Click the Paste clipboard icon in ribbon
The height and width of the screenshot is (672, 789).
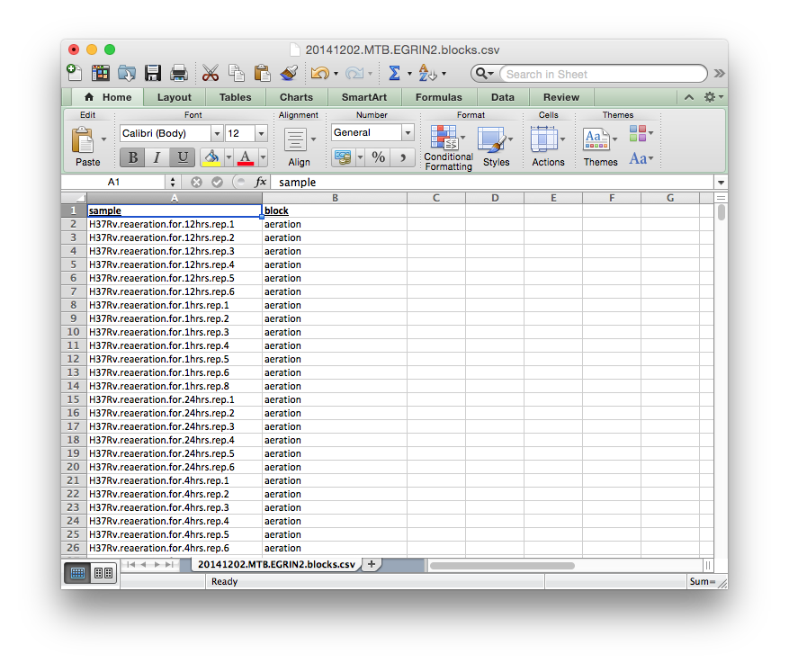click(84, 140)
